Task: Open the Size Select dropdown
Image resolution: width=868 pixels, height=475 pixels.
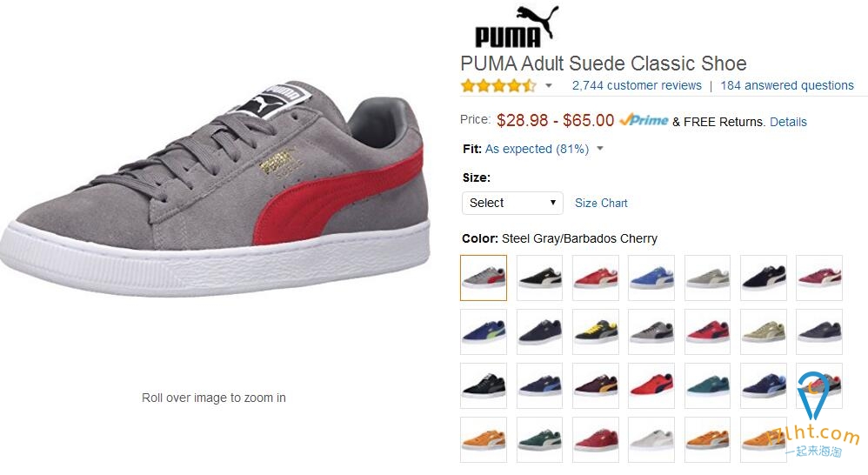Action: 512,204
